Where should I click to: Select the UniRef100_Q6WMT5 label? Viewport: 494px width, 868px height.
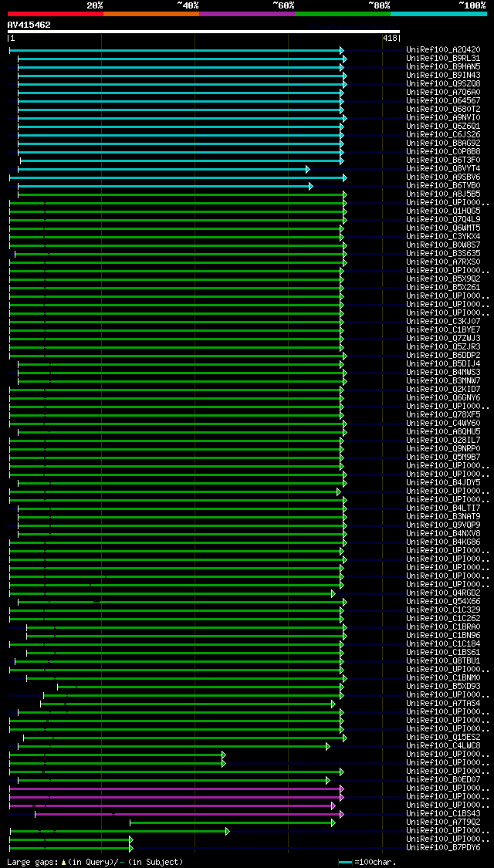[443, 228]
